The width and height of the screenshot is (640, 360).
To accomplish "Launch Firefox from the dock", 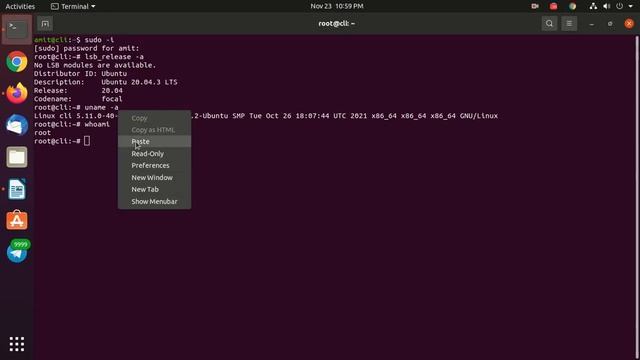I will [x=17, y=93].
